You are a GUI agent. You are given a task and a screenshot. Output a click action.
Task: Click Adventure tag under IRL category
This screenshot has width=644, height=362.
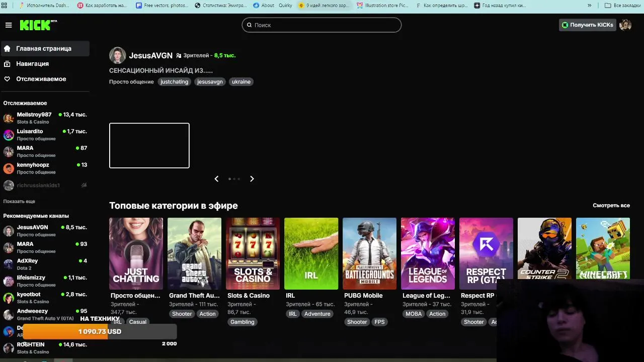(317, 314)
